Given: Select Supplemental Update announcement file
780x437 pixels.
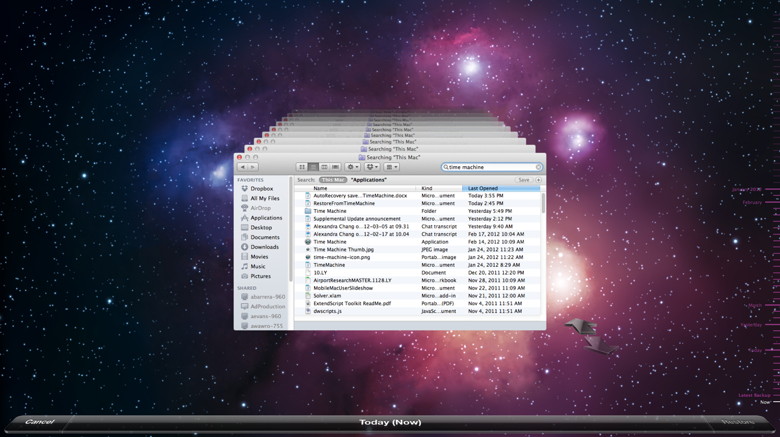Looking at the screenshot, I should [x=417, y=219].
